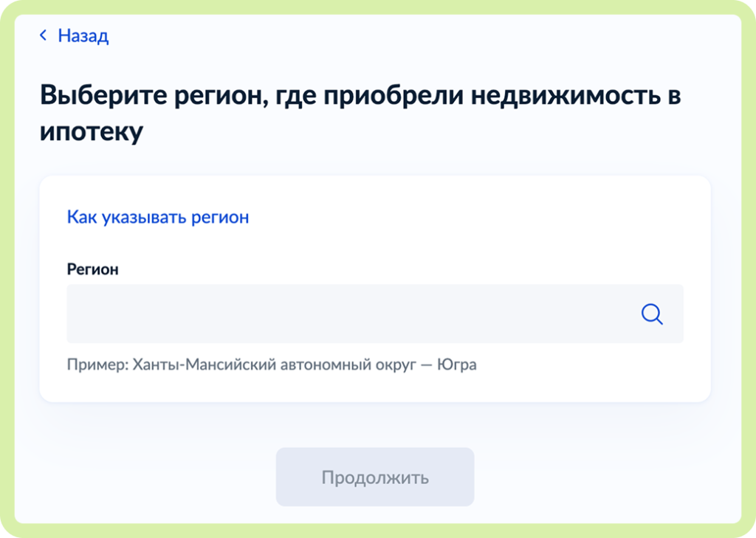
Task: Open region search using the lens icon
Action: [x=652, y=314]
